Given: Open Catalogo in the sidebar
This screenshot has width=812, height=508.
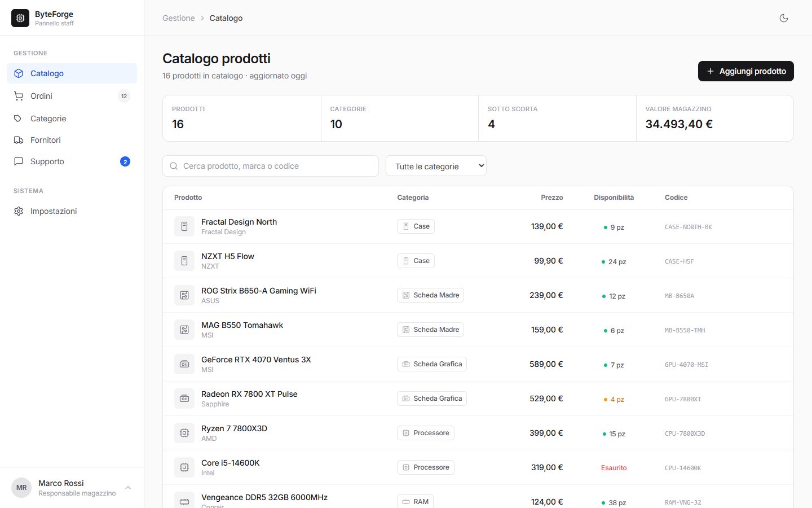Looking at the screenshot, I should coord(72,73).
